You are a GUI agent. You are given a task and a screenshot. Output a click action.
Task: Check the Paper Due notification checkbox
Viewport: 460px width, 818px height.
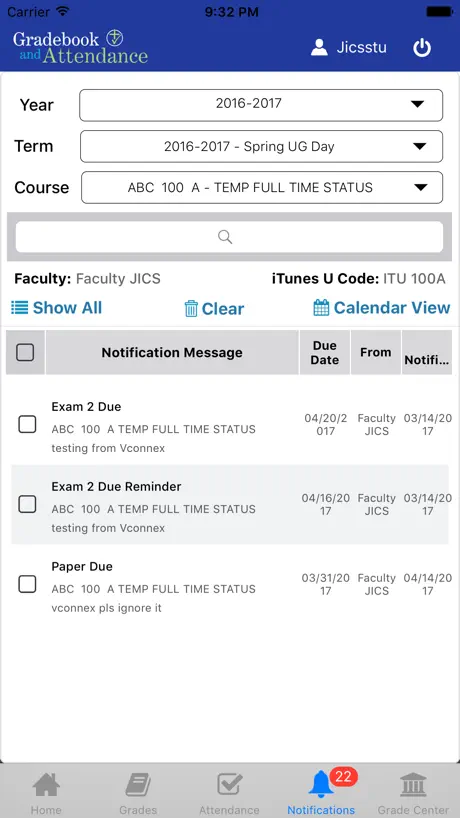pos(27,584)
